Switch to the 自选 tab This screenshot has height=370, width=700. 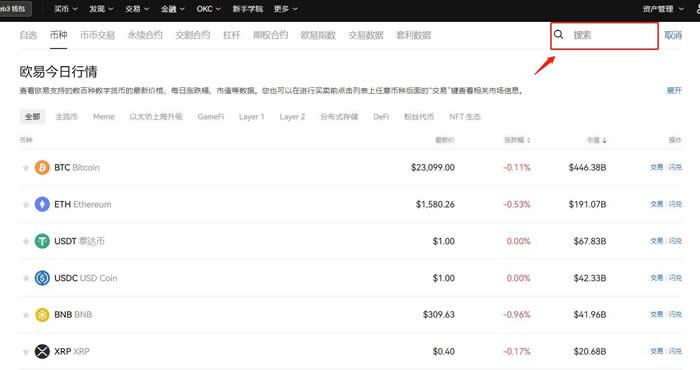click(28, 35)
